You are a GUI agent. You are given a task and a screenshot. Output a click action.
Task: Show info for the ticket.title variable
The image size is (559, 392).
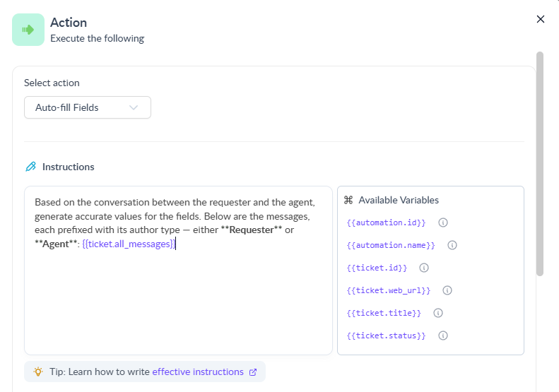[x=437, y=313]
